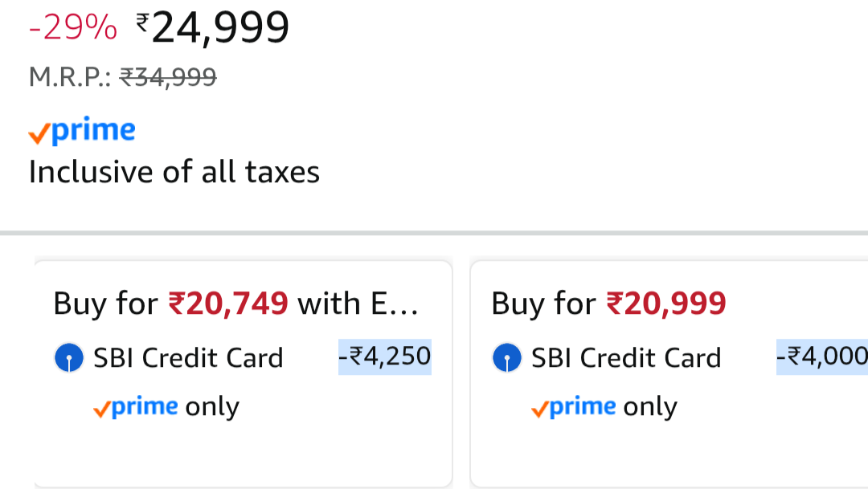Click the M.R.P. label
868x489 pixels.
(69, 77)
